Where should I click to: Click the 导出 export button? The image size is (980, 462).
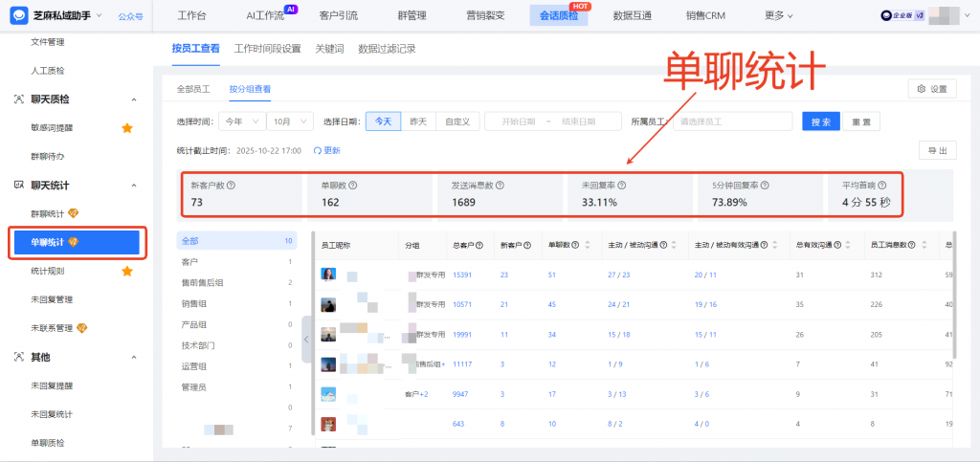click(x=937, y=151)
